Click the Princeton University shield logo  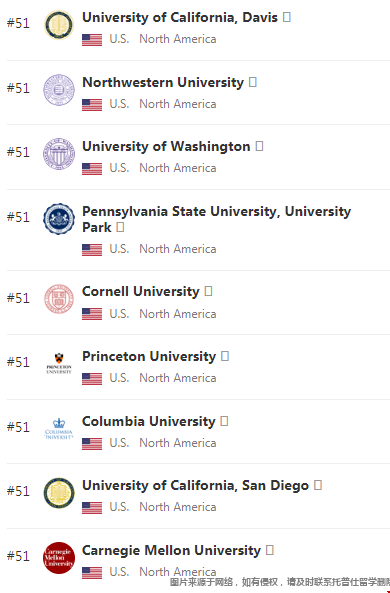59,363
